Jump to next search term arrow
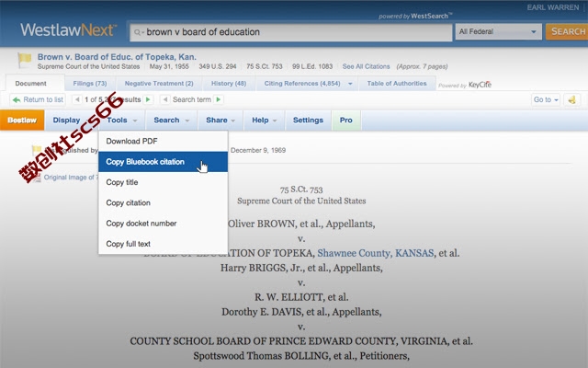 click(x=219, y=99)
